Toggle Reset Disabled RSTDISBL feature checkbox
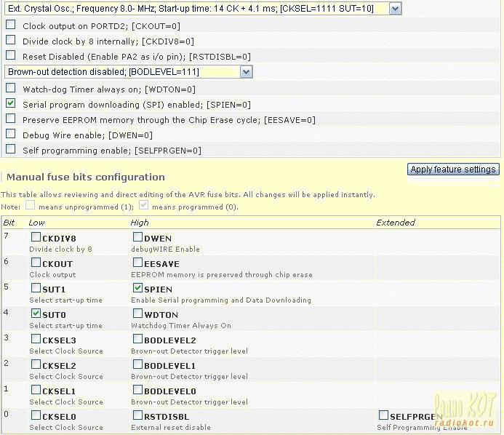Screen dimensions: 504x435 click(11, 55)
